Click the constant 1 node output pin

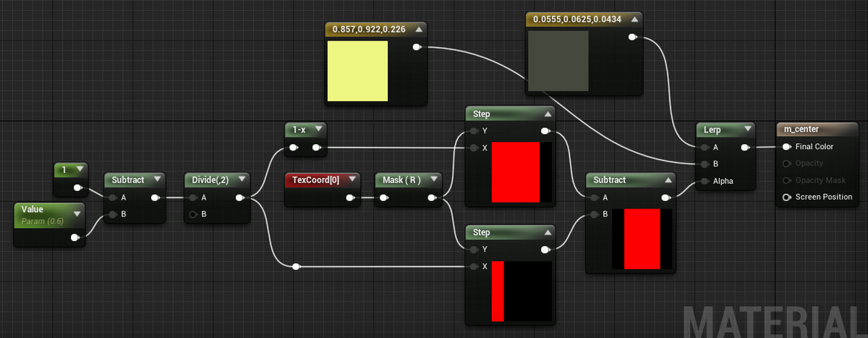tap(77, 188)
